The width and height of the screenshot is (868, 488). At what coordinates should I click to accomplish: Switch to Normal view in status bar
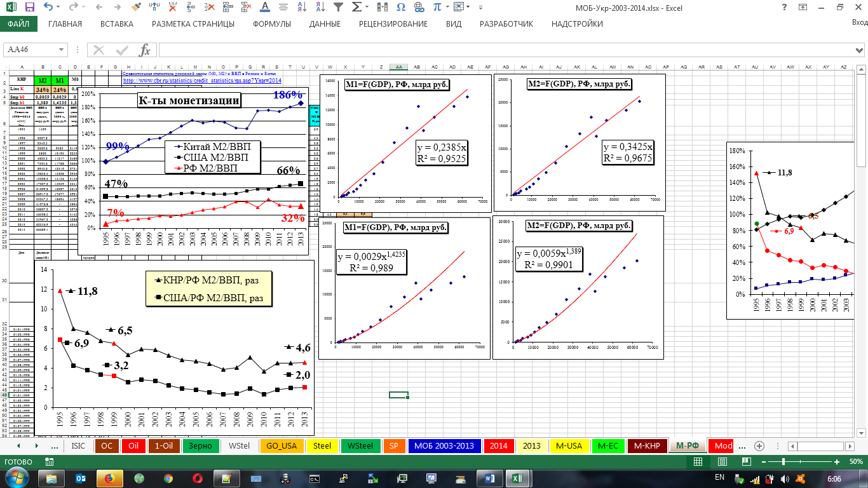(x=698, y=462)
